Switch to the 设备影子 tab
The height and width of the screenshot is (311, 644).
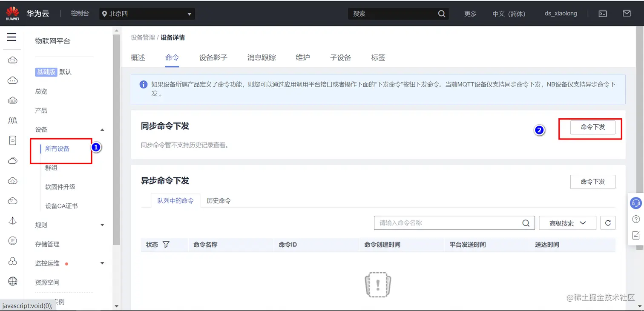coord(213,58)
